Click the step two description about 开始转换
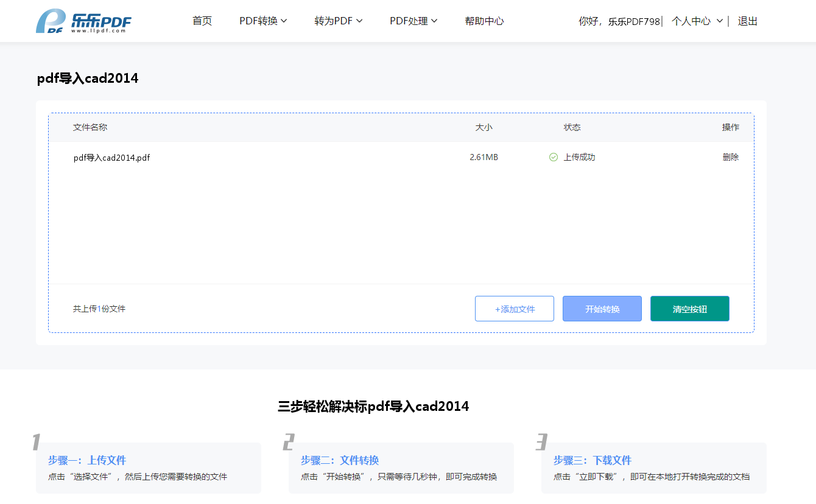The height and width of the screenshot is (504, 816). click(399, 477)
